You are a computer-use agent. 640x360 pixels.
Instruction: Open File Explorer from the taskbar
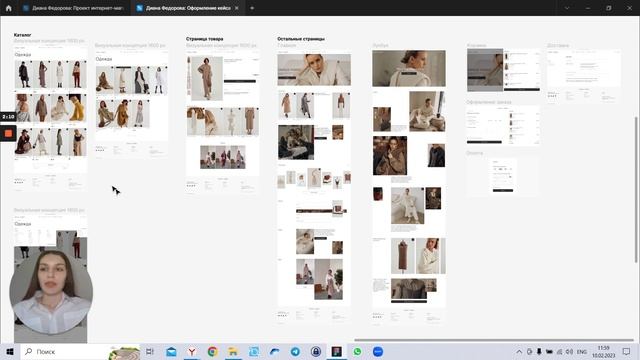coord(233,351)
